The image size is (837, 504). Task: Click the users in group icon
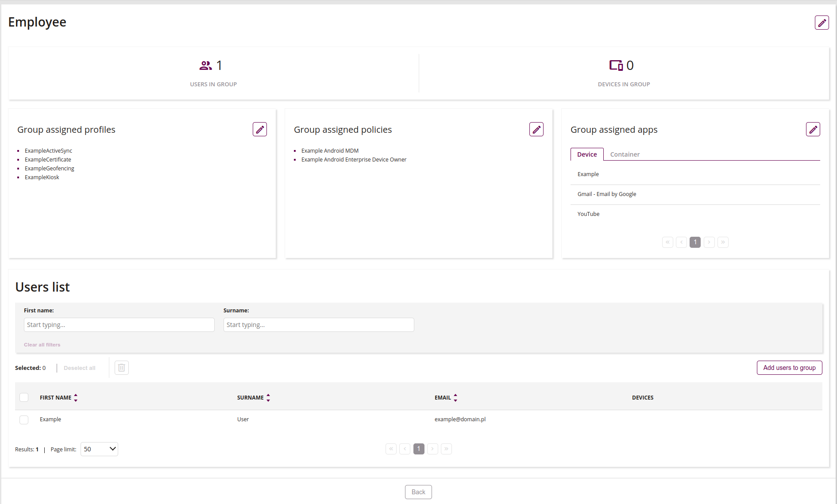click(205, 65)
